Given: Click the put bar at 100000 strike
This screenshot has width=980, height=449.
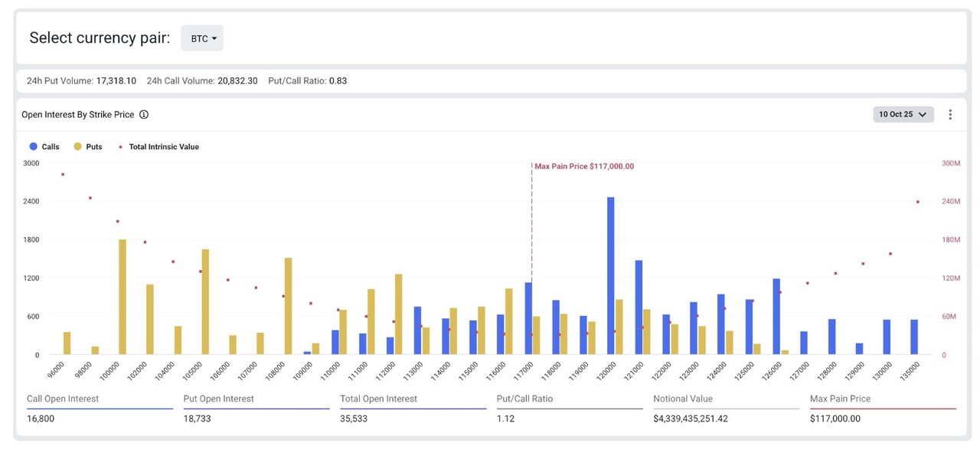Looking at the screenshot, I should (x=122, y=297).
